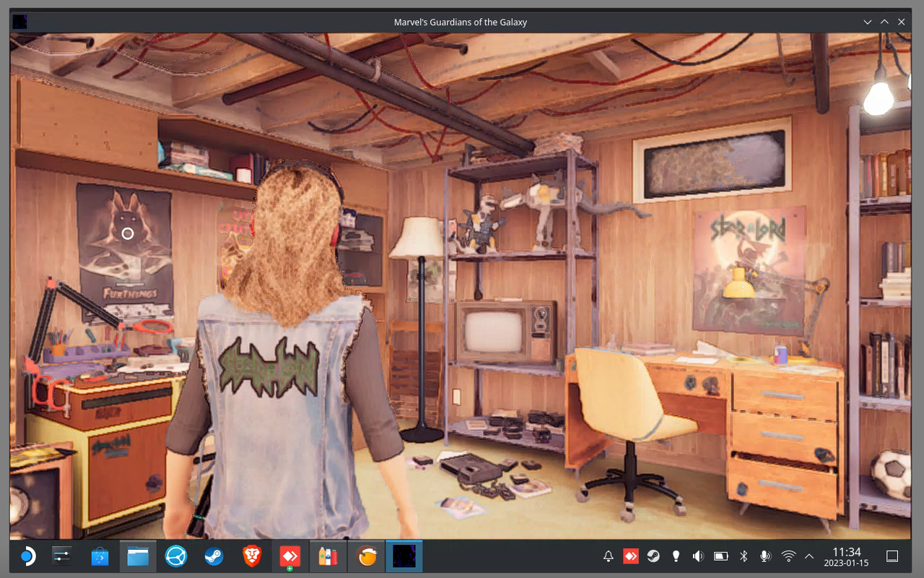Open window menu via title bar app icon

(20, 22)
